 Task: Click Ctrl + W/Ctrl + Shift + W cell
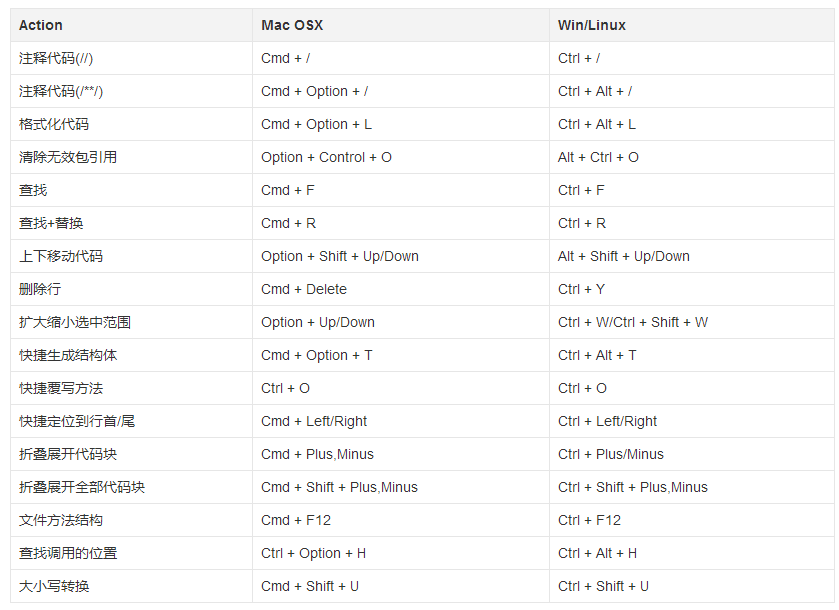click(x=691, y=322)
